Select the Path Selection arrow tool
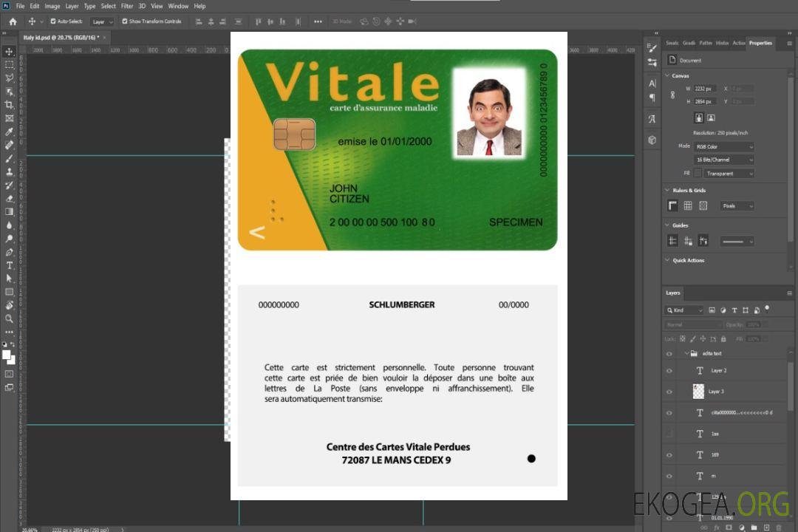The image size is (798, 532). coord(9,279)
